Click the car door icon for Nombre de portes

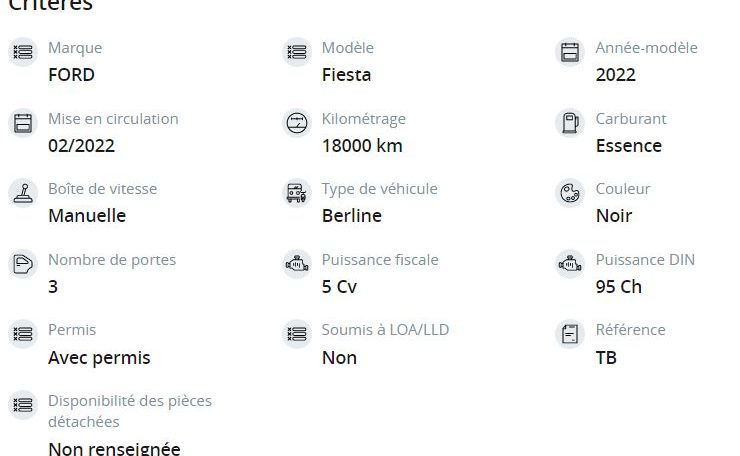pos(23,264)
